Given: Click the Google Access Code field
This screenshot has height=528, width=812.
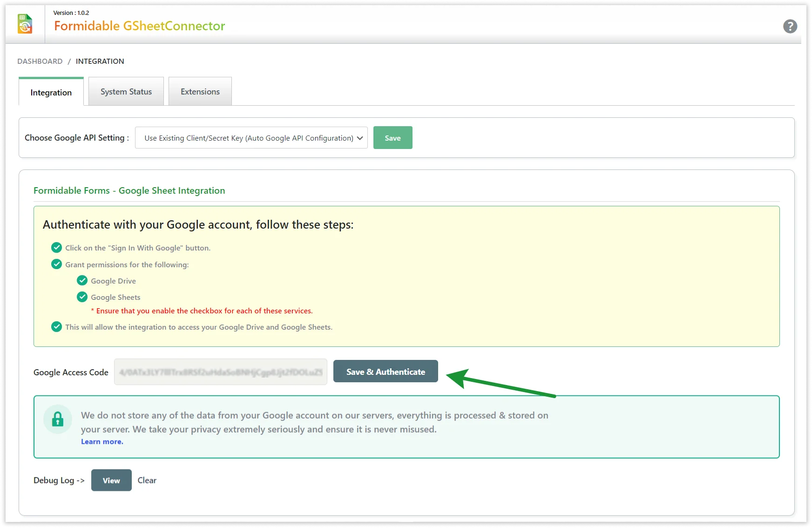Looking at the screenshot, I should coord(220,372).
